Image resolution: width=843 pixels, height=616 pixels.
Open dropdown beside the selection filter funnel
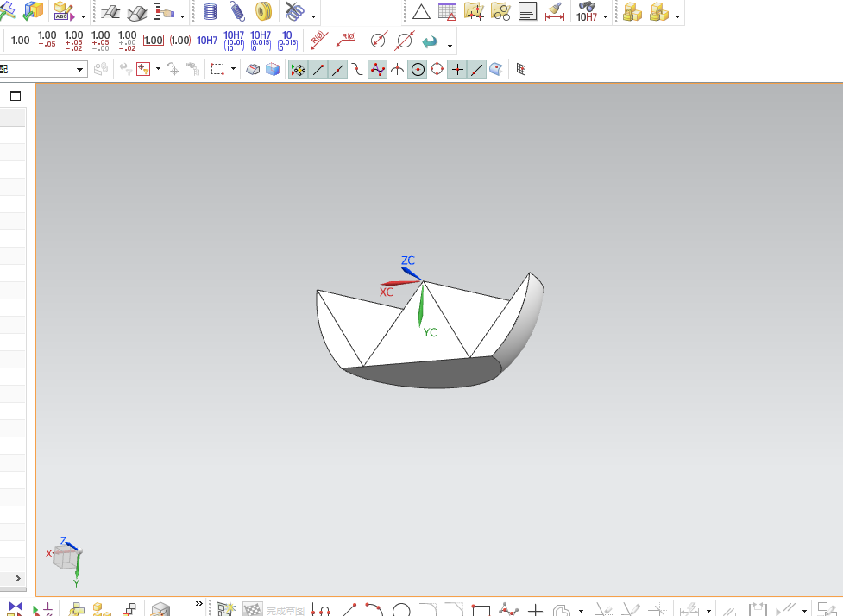[x=158, y=69]
